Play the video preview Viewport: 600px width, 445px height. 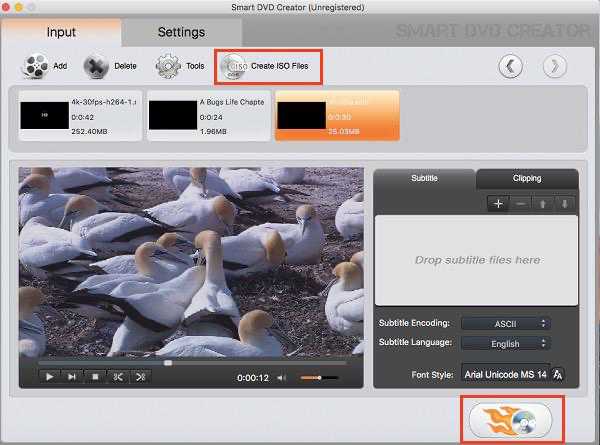[x=49, y=377]
